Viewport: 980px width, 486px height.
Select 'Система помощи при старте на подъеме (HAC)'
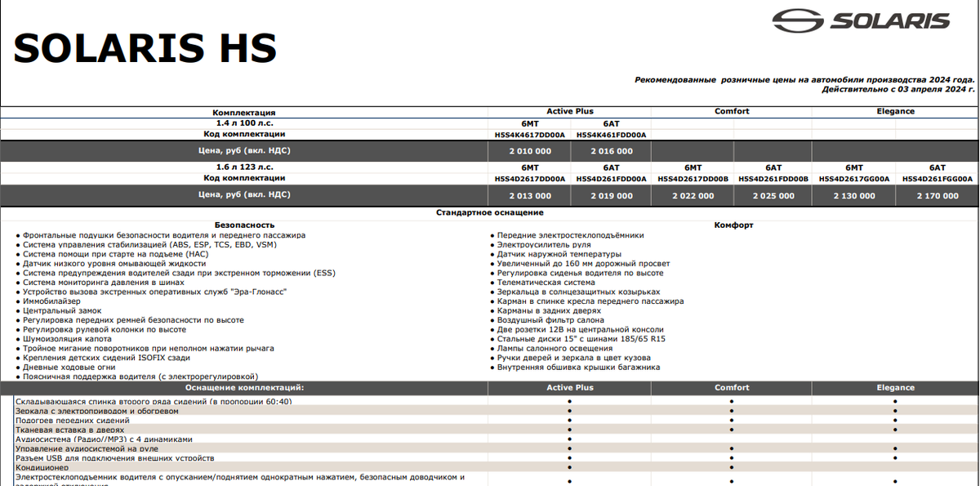coord(116,254)
